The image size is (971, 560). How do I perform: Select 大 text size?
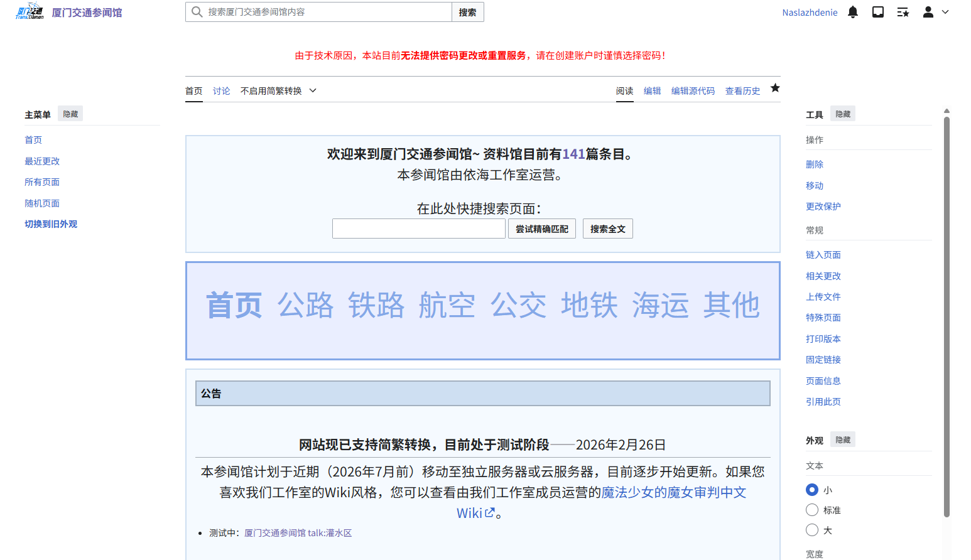(x=812, y=529)
